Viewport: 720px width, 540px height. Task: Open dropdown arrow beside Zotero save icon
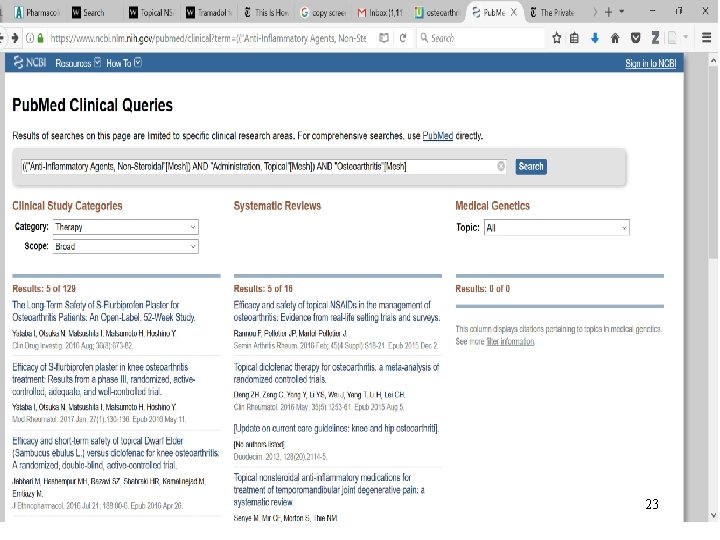click(x=686, y=37)
